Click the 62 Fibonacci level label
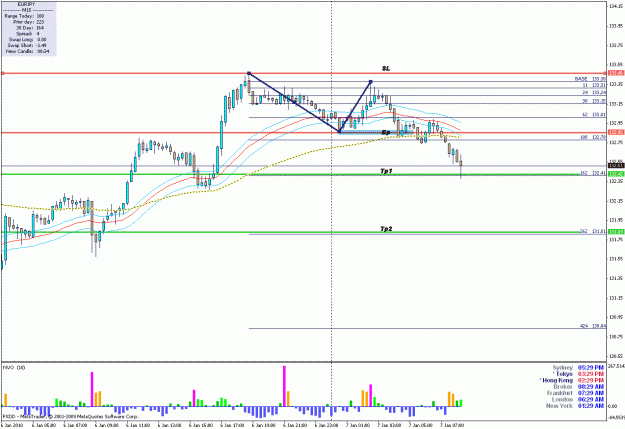The image size is (625, 429). (594, 115)
